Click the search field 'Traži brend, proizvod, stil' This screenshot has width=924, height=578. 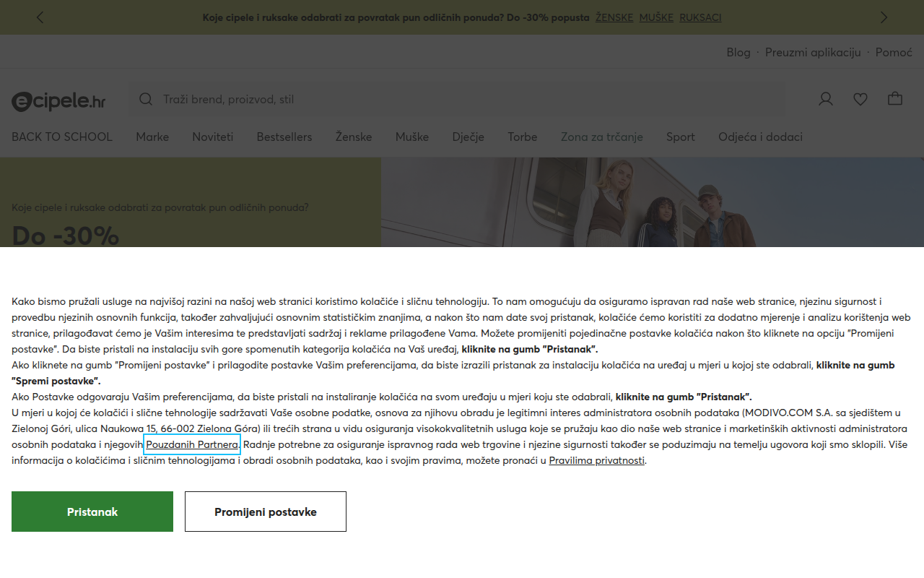tap(457, 99)
